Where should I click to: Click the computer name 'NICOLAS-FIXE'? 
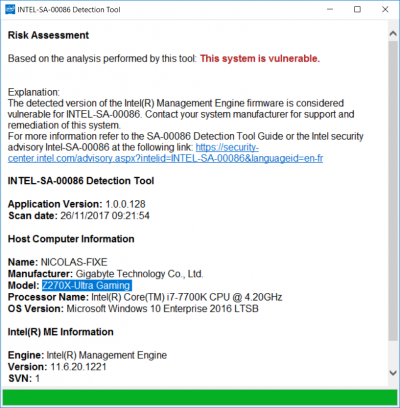[74, 262]
